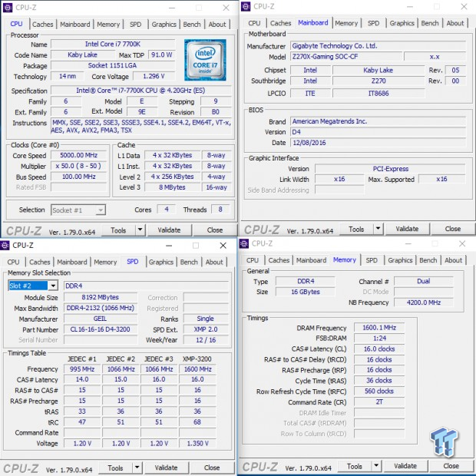476x476 pixels.
Task: Select SPD tab in CPU window
Action: [135, 25]
